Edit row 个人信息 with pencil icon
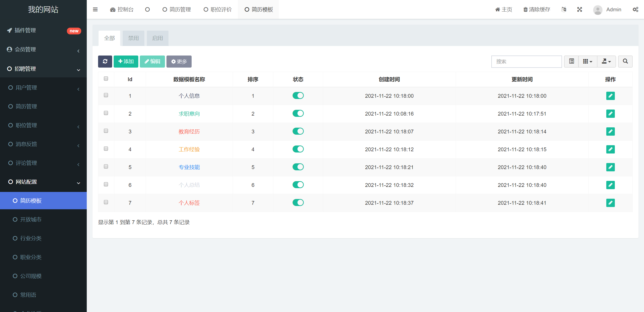 pos(610,96)
